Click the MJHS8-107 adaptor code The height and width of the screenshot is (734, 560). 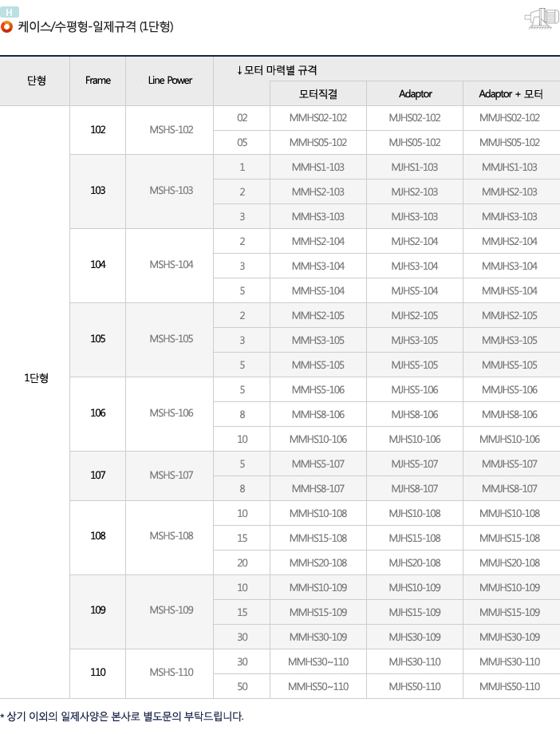[x=414, y=488]
